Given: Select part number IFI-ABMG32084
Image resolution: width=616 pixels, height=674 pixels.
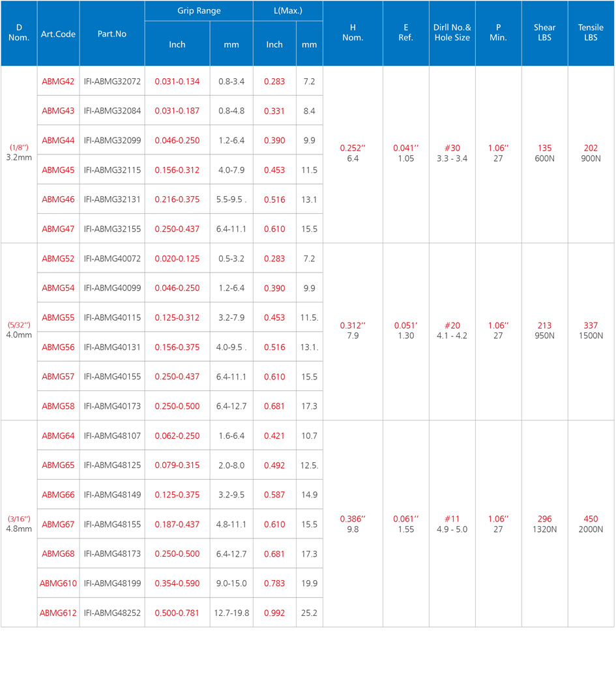Looking at the screenshot, I should (x=112, y=111).
